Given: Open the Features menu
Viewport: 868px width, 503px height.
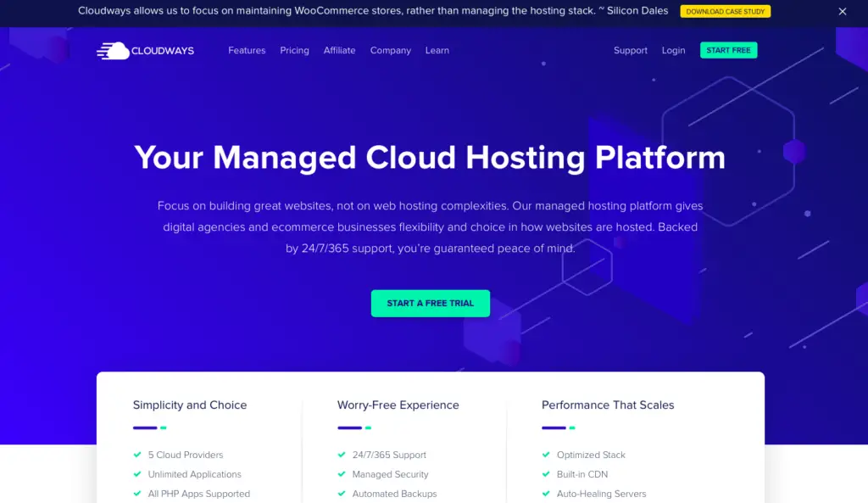Looking at the screenshot, I should point(247,50).
